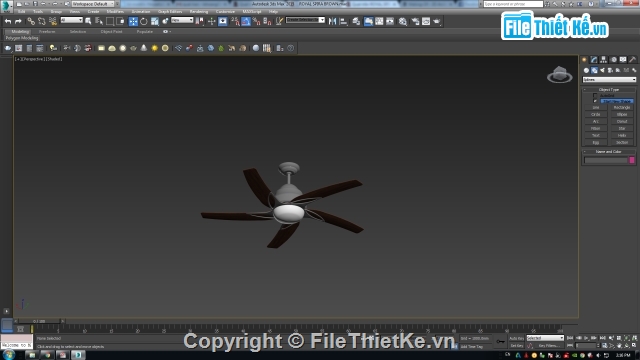Open the Rendering menu
The height and width of the screenshot is (360, 640).
tap(199, 12)
